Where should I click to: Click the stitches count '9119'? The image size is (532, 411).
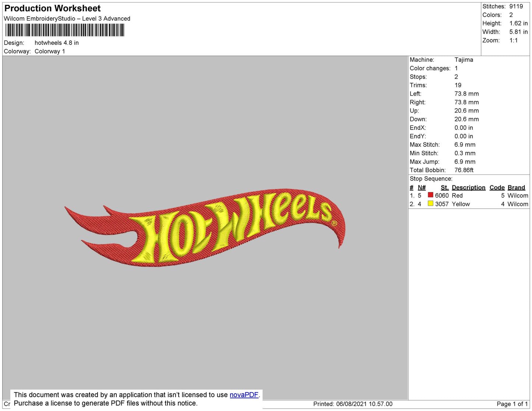tap(516, 6)
